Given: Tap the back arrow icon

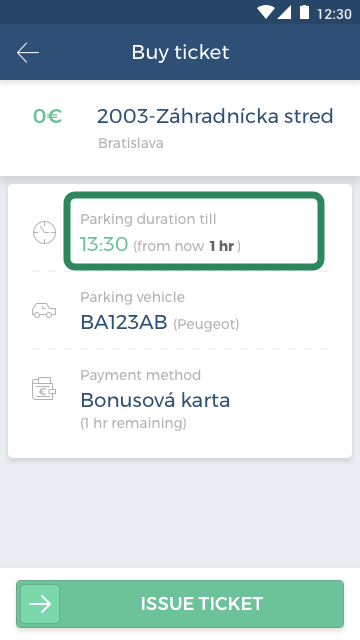Looking at the screenshot, I should 28,53.
